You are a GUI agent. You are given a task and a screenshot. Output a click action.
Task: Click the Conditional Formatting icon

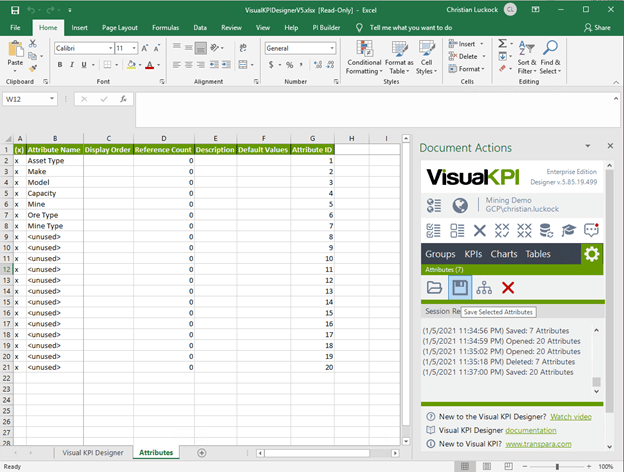coord(364,58)
